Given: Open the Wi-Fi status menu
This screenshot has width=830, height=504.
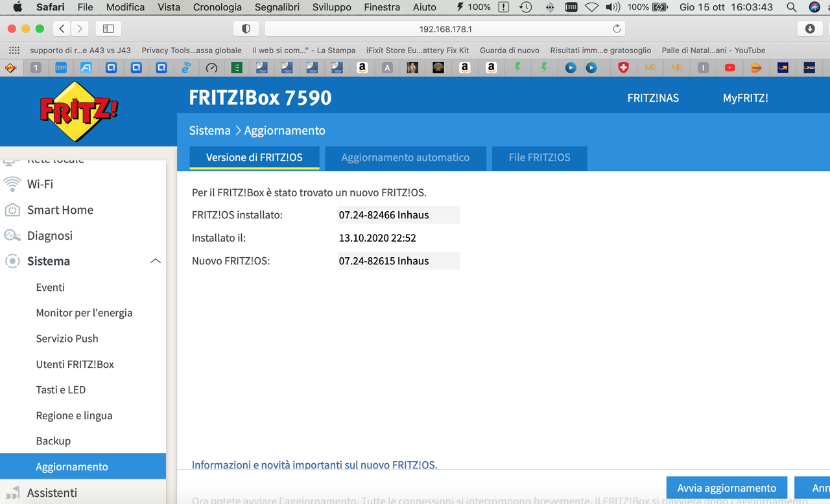Looking at the screenshot, I should point(591,7).
